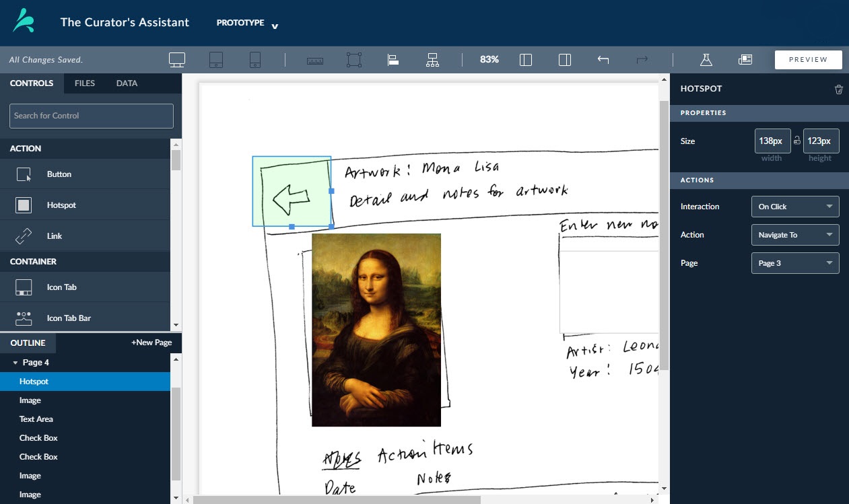Select the desktop device view icon
Screen dimensions: 849x504
176,60
